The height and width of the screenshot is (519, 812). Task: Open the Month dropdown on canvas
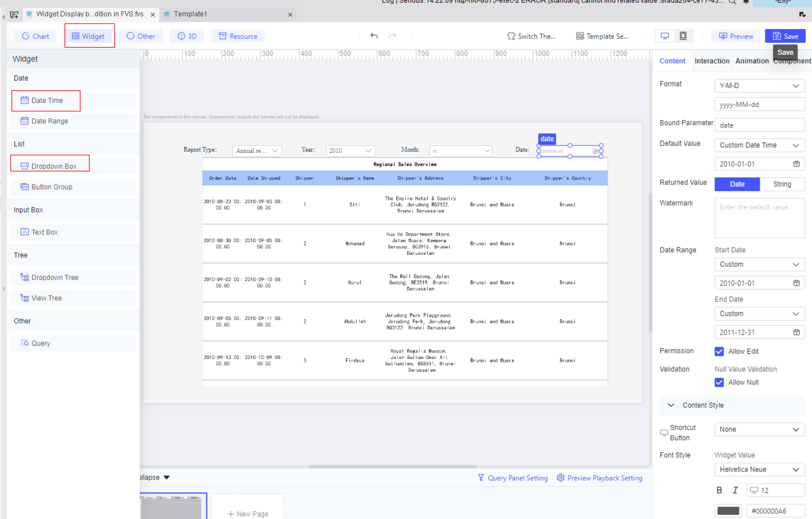coord(460,151)
